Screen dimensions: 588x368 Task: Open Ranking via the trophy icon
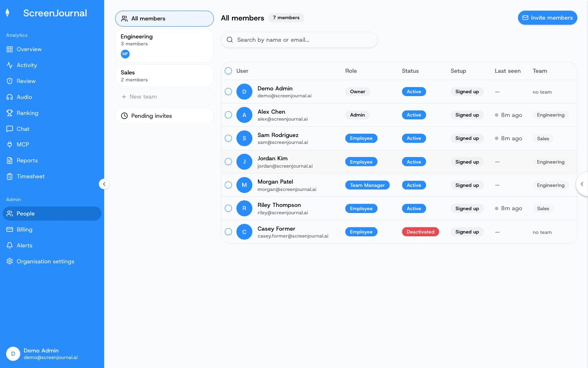point(10,113)
